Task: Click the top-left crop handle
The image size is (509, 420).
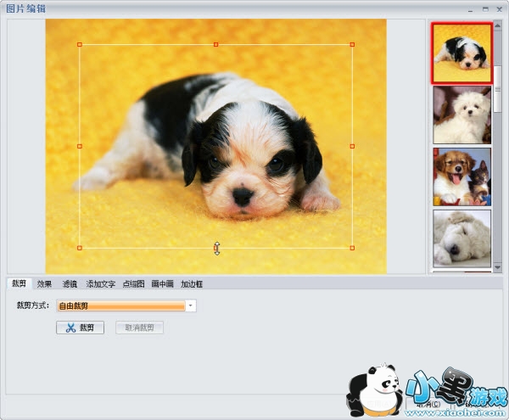Action: (x=80, y=44)
